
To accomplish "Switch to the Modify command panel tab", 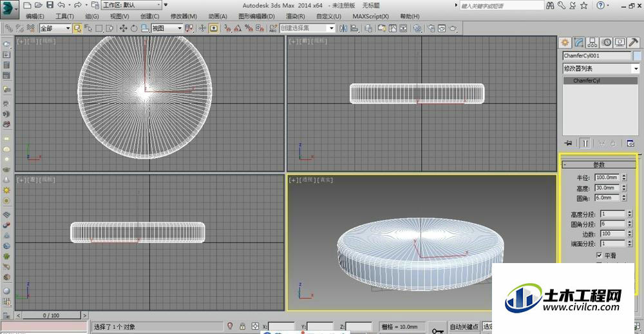I will (579, 43).
